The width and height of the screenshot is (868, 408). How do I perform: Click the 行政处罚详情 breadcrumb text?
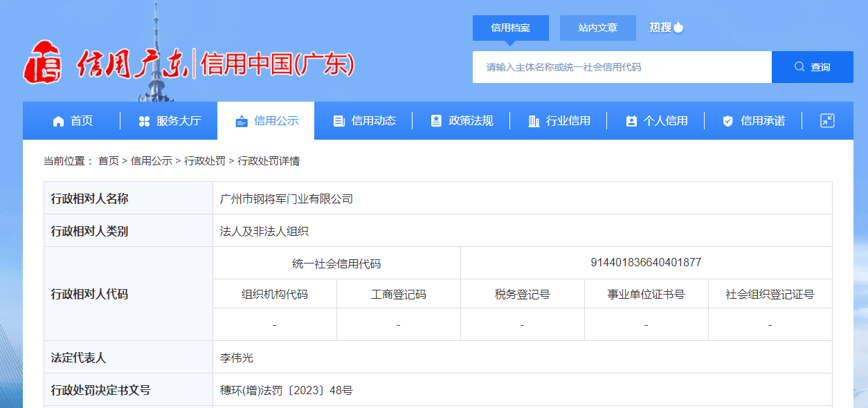269,160
